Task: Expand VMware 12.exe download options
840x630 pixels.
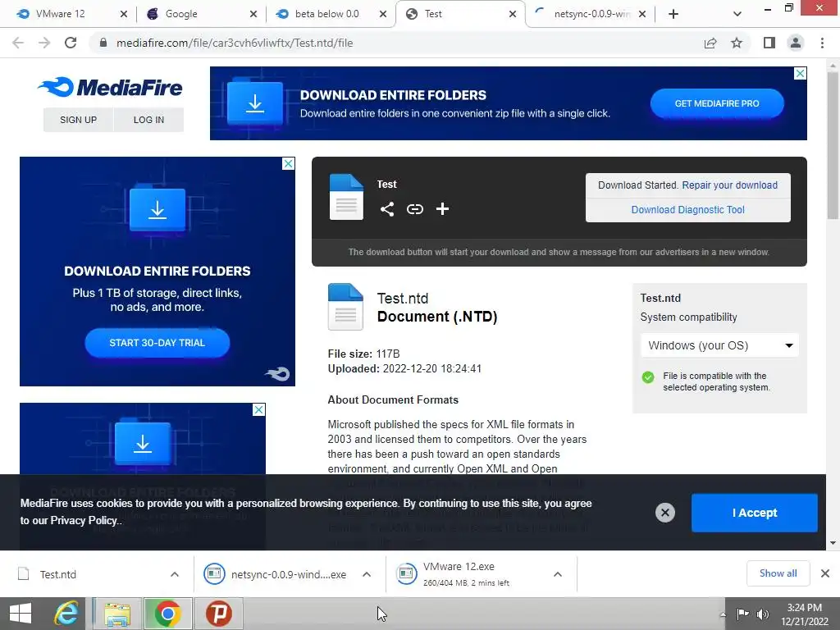Action: [x=558, y=574]
